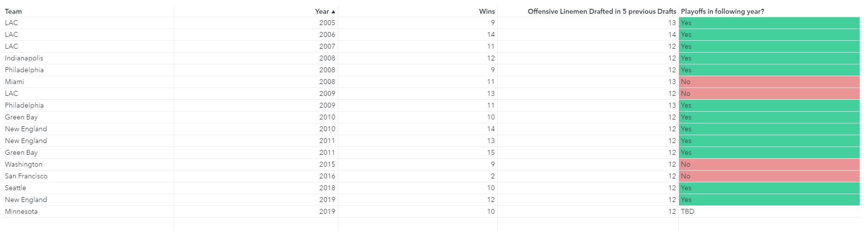Click the Playoffs in following year? header
The width and height of the screenshot is (868, 231).
tap(722, 11)
